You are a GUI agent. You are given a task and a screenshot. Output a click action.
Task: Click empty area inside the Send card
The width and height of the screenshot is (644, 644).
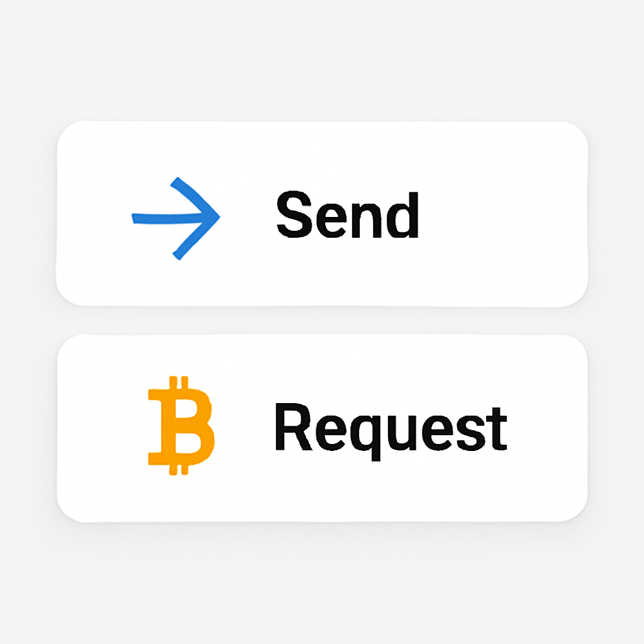point(501,214)
